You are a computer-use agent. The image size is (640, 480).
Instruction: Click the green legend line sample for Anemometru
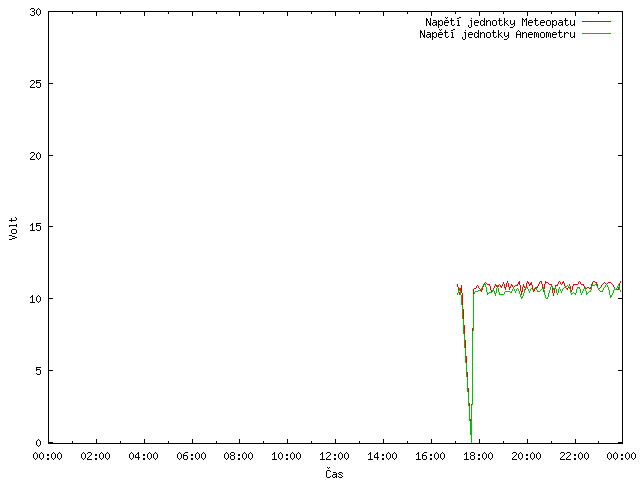pyautogui.click(x=596, y=33)
